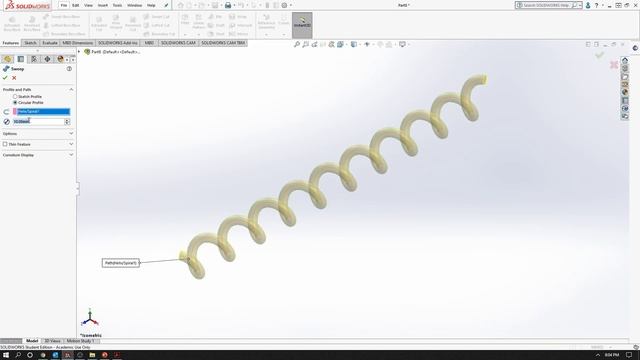640x360 pixels.
Task: Click the diameter value input field
Action: point(38,122)
